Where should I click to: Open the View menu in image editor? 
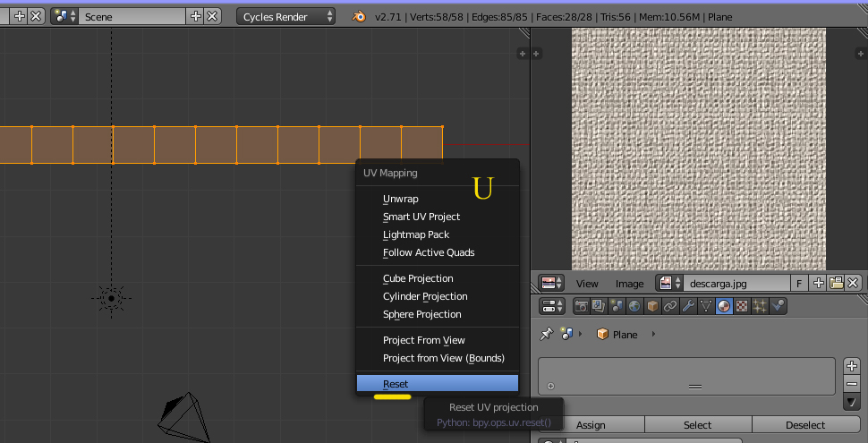pos(587,284)
